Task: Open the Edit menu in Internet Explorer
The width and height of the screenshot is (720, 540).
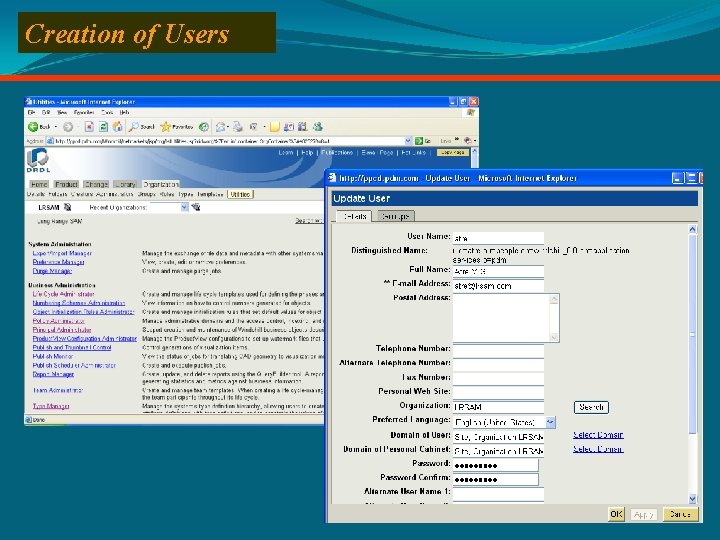Action: pyautogui.click(x=46, y=112)
